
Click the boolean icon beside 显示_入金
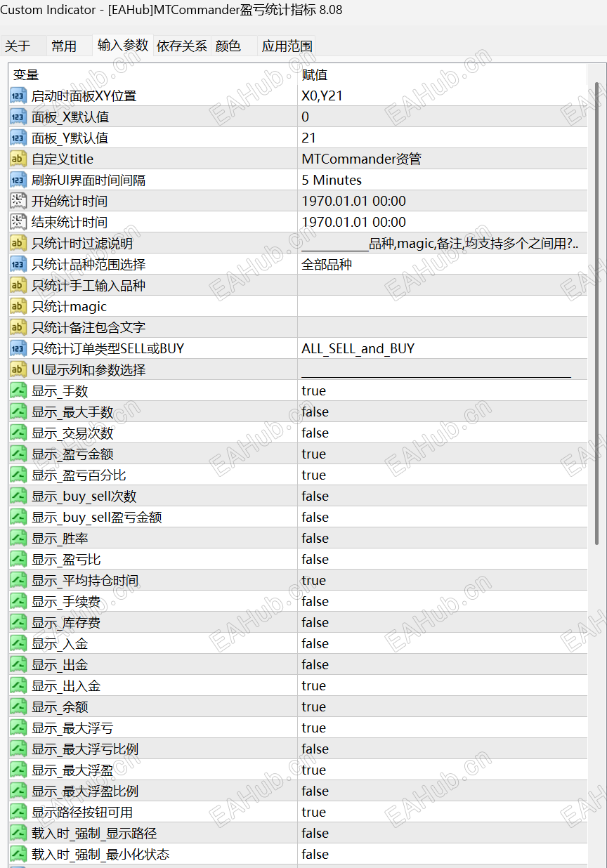tap(19, 643)
